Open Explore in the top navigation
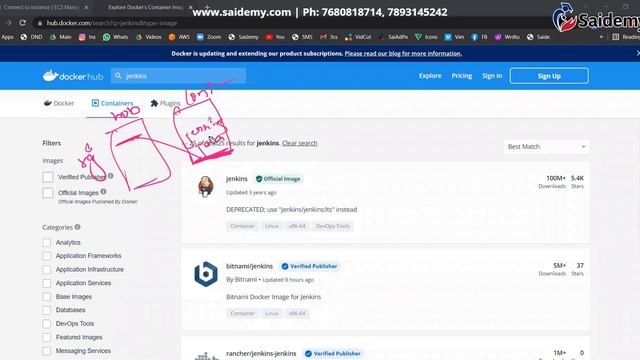Viewport: 640px width, 360px height. [430, 76]
